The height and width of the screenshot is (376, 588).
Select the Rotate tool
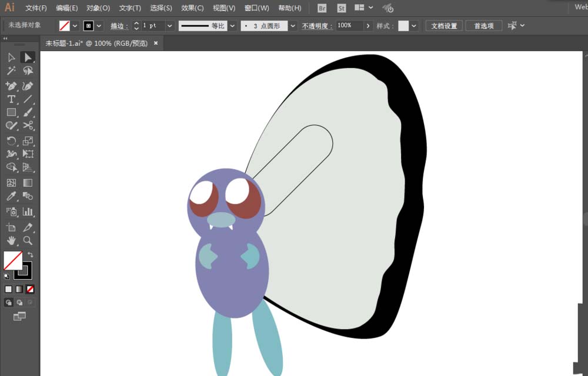click(11, 141)
